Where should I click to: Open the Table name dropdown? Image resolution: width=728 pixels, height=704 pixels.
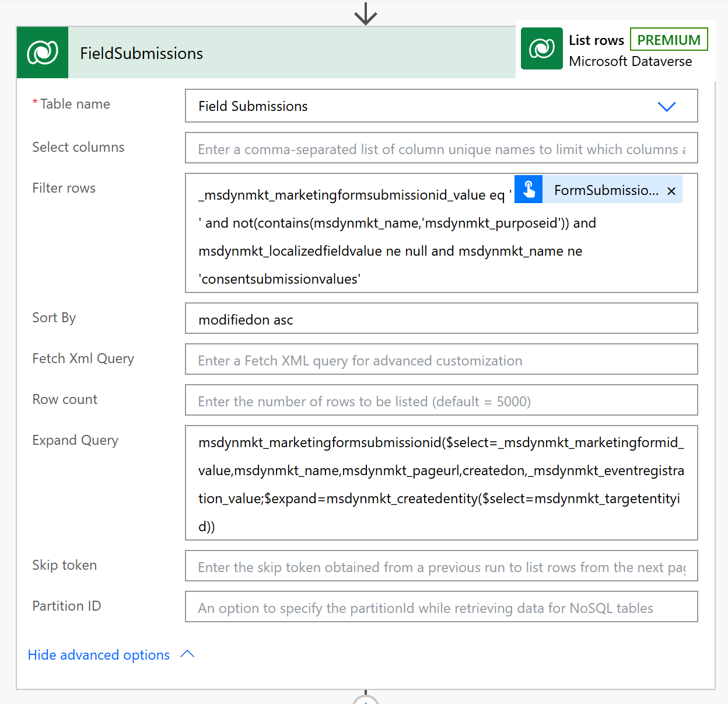point(667,107)
